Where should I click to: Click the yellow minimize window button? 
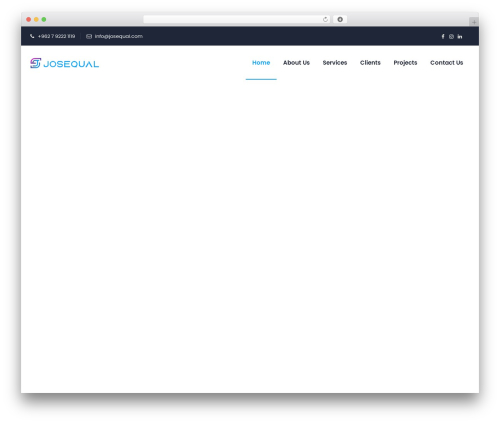pyautogui.click(x=36, y=19)
